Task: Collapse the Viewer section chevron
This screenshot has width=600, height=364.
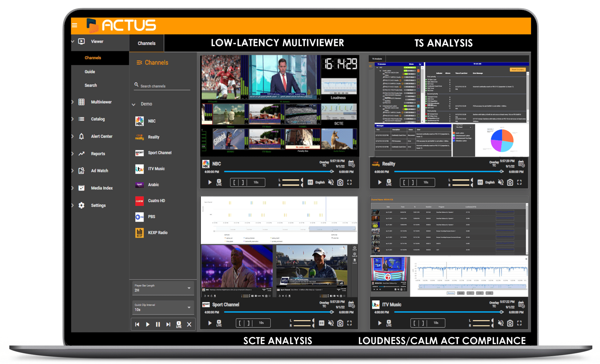Action: tap(73, 42)
